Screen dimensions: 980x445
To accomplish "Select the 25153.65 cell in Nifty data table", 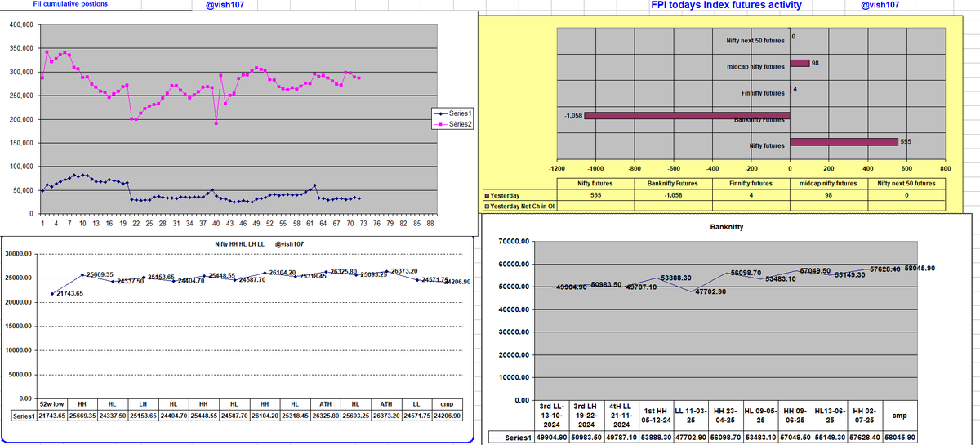I will pos(143,415).
